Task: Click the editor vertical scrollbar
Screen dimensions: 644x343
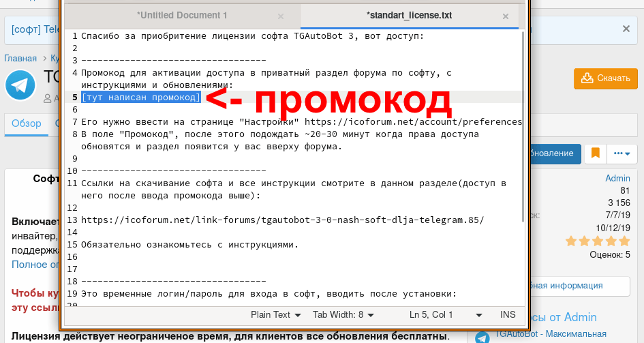Action: [523, 127]
